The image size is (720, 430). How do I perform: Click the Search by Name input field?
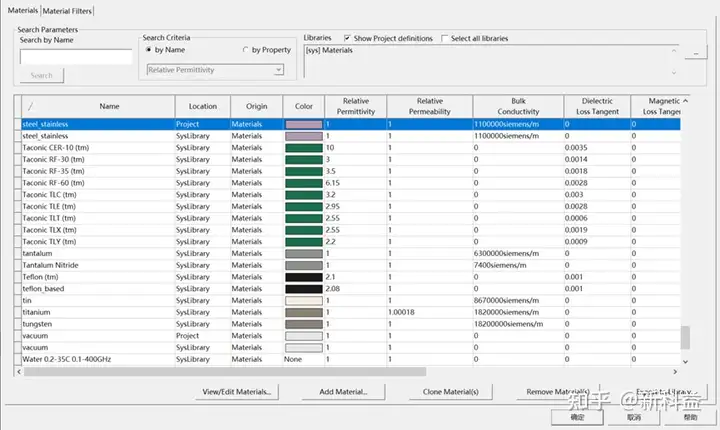pyautogui.click(x=76, y=57)
